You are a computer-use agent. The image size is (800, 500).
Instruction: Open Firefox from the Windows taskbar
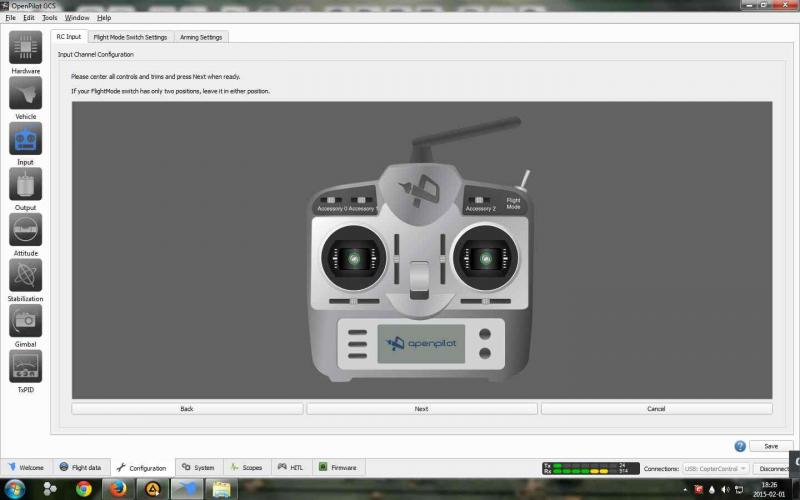[118, 489]
